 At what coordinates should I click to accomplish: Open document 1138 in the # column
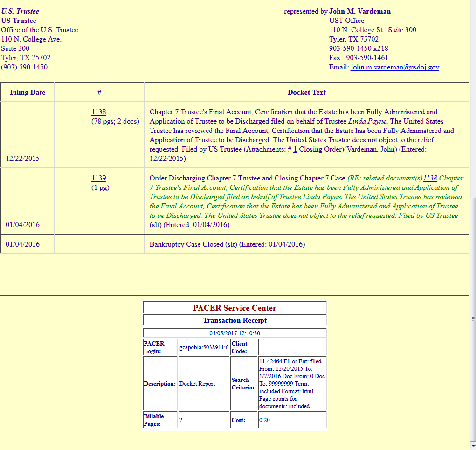click(99, 112)
